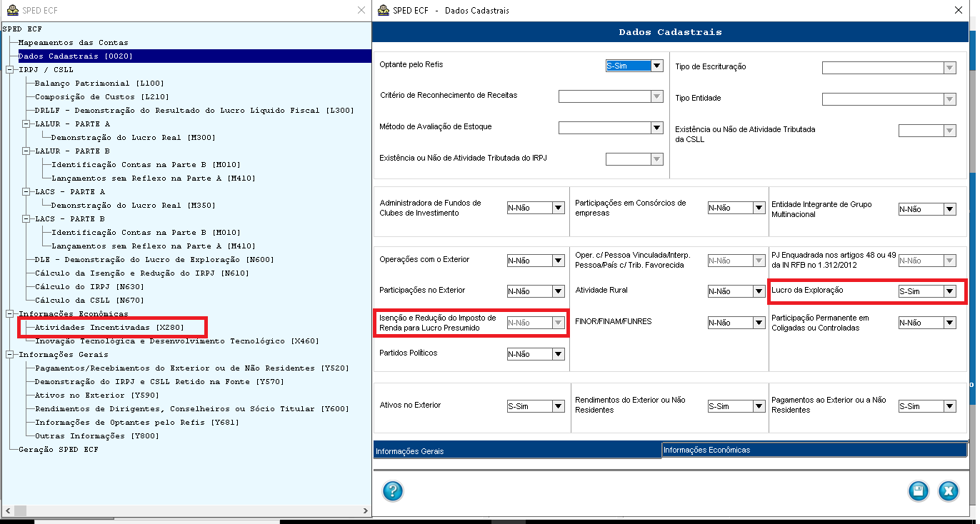This screenshot has height=524, width=980.
Task: Open Cálculo do IRPJ [N630]
Action: click(89, 287)
